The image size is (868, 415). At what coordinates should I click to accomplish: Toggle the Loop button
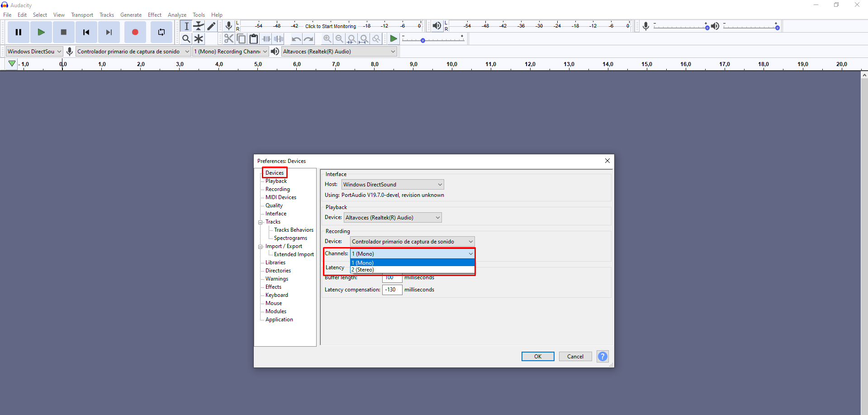point(161,32)
